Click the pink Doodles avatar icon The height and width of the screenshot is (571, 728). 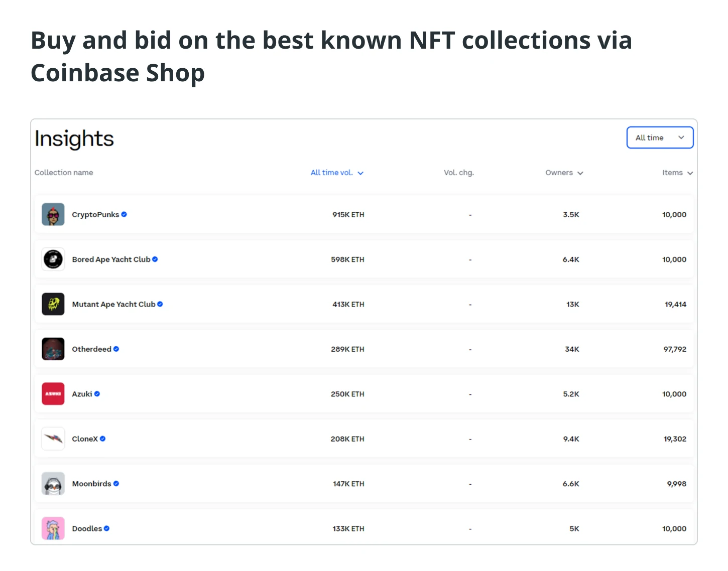(53, 528)
